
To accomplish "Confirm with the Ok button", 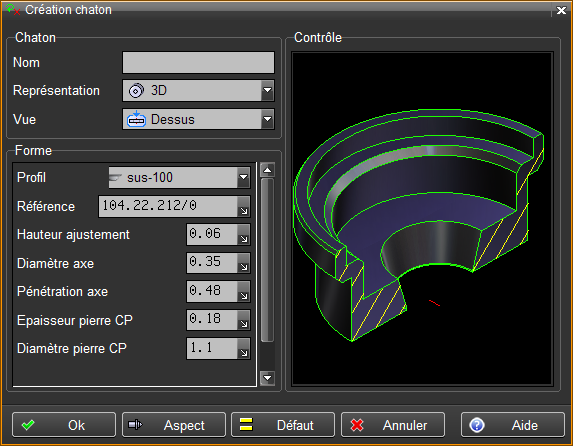I will click(x=64, y=425).
